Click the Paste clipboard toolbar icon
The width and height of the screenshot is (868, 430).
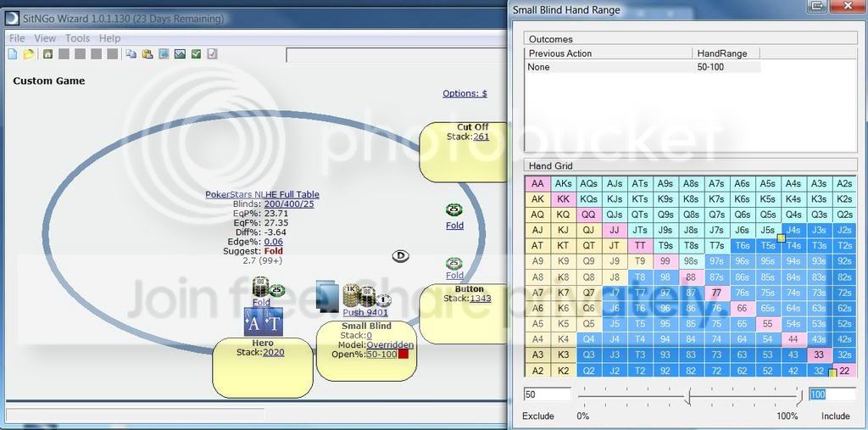tap(147, 53)
